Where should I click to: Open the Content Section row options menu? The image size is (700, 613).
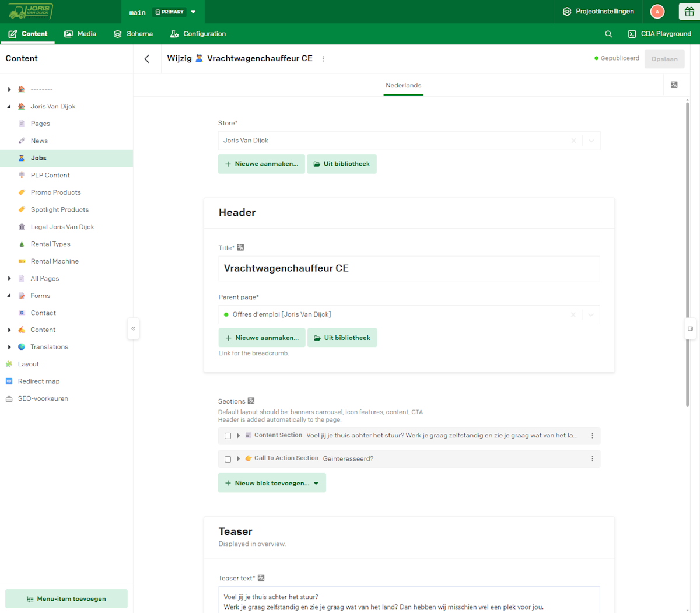click(x=592, y=436)
